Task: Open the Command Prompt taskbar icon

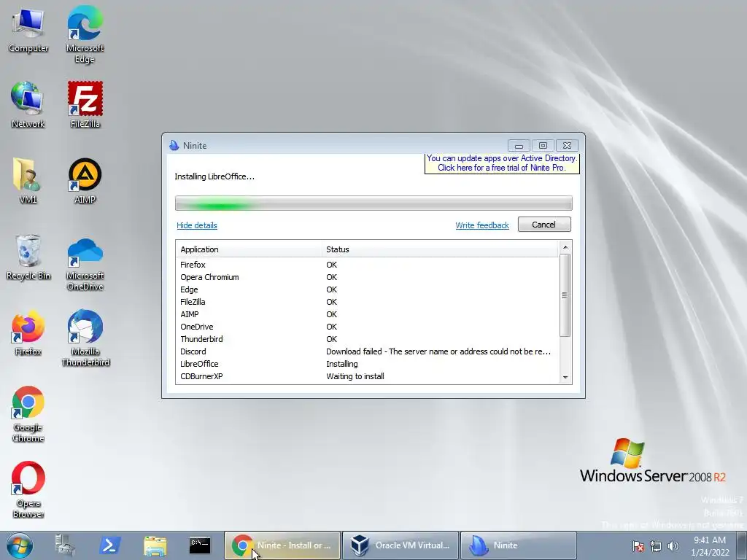Action: click(x=200, y=545)
